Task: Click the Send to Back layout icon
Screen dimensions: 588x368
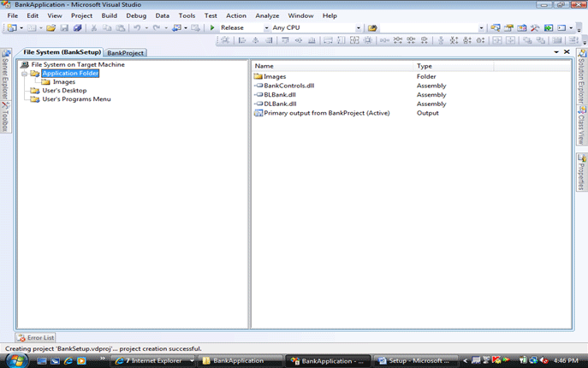Action: (540, 40)
